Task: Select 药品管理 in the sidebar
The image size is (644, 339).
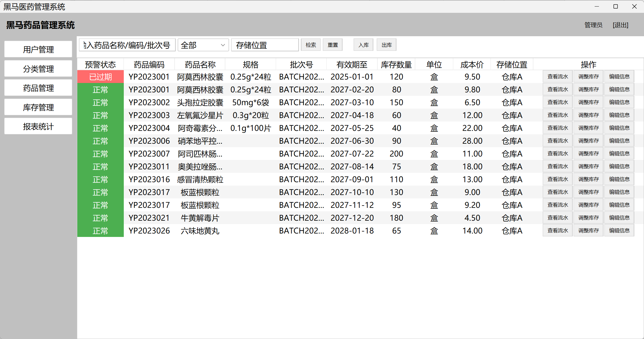Action: point(38,88)
